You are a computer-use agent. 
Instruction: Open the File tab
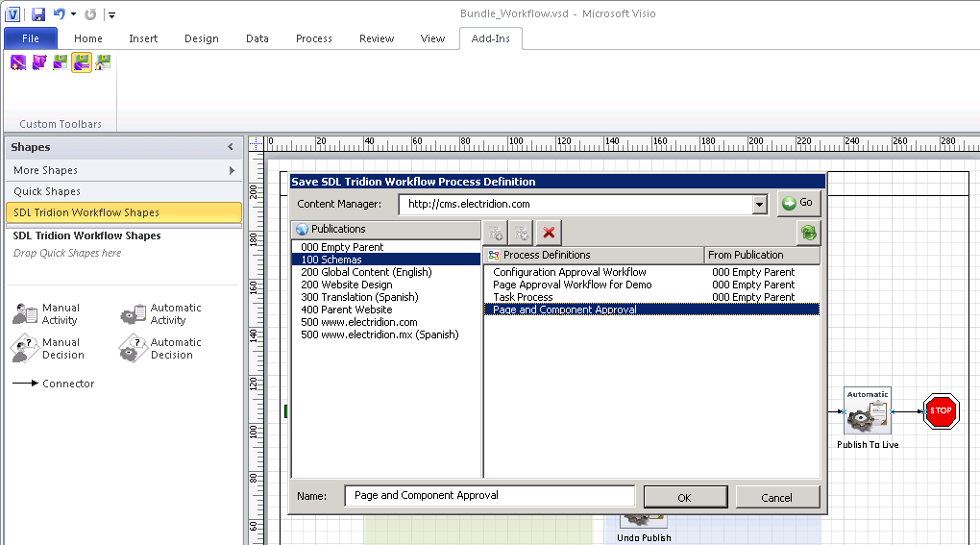(x=31, y=38)
